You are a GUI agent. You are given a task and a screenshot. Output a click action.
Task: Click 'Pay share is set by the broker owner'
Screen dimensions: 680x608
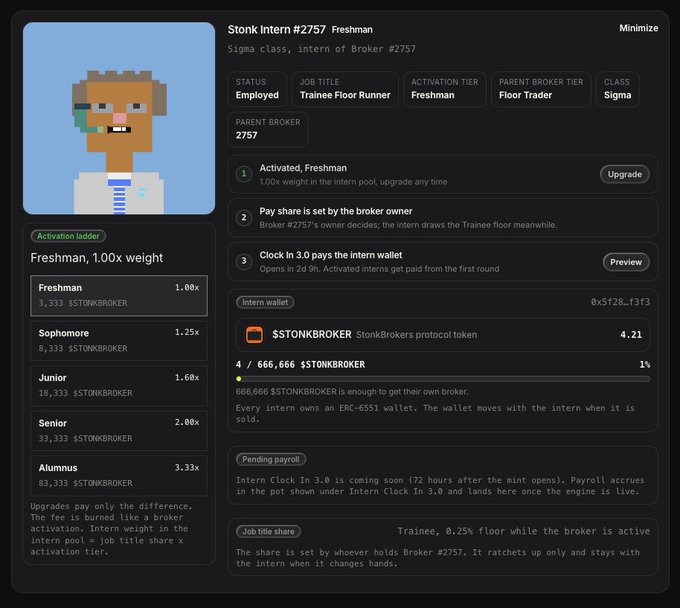tap(336, 211)
